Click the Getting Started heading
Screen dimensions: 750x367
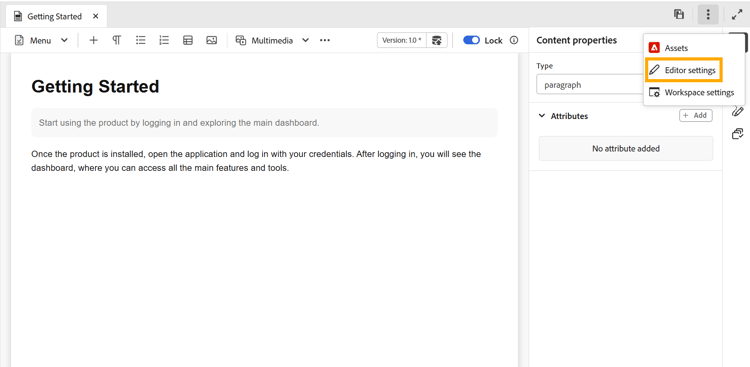tap(95, 87)
